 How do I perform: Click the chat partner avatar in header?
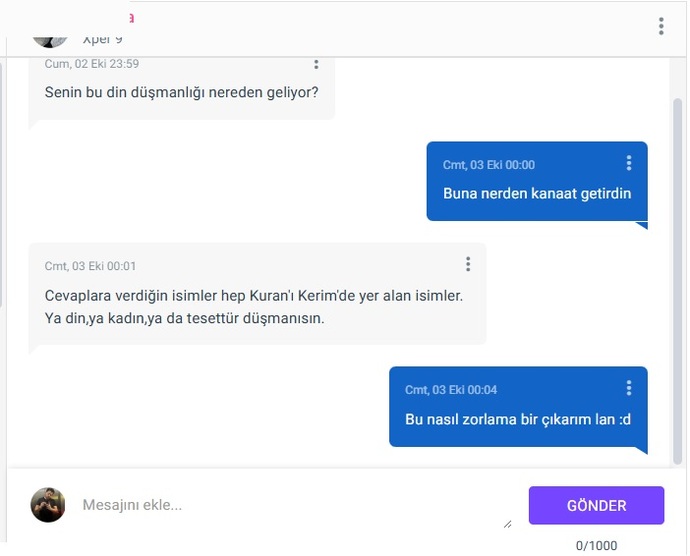click(50, 41)
